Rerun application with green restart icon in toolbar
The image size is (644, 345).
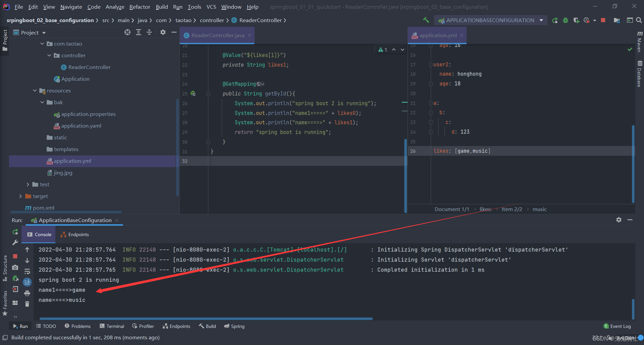click(x=555, y=20)
